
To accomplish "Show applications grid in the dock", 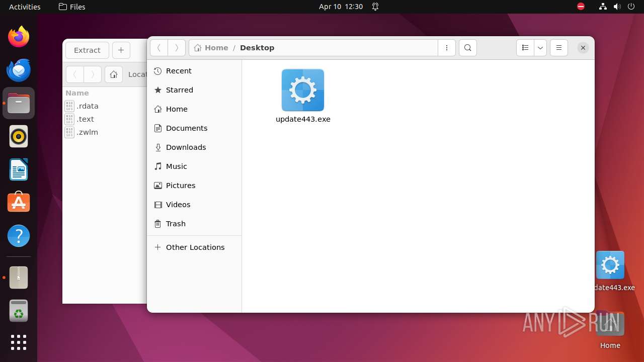I will click(19, 342).
